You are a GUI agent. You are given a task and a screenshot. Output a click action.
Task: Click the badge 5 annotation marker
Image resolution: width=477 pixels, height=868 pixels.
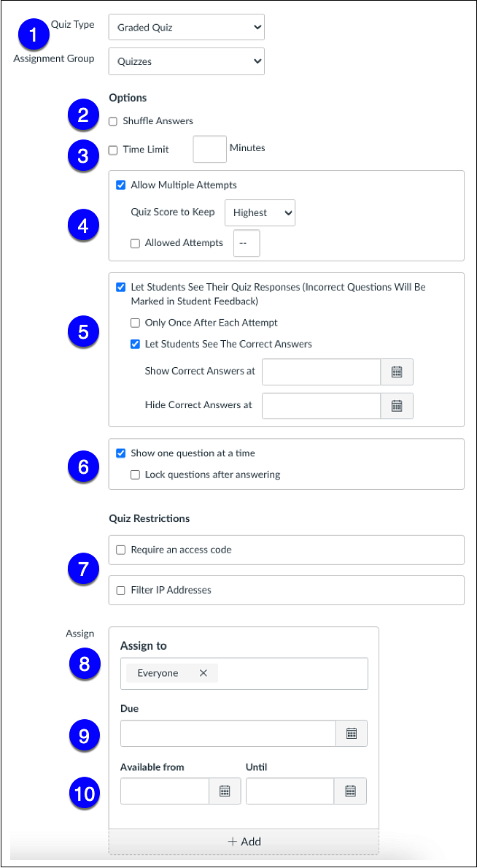point(83,332)
